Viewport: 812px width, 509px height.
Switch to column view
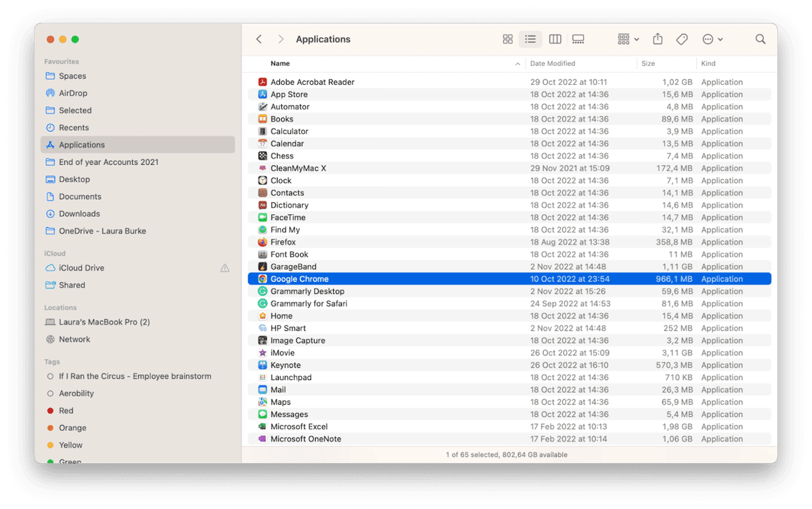click(555, 39)
